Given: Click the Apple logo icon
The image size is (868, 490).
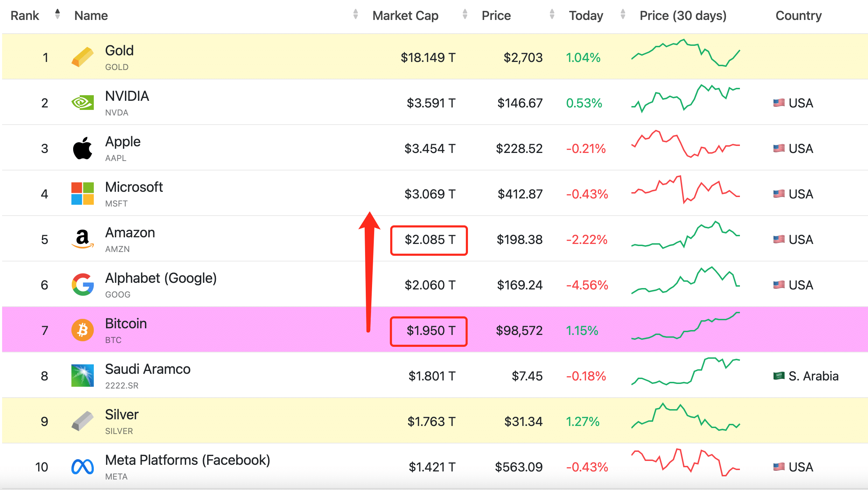Looking at the screenshot, I should click(x=83, y=148).
